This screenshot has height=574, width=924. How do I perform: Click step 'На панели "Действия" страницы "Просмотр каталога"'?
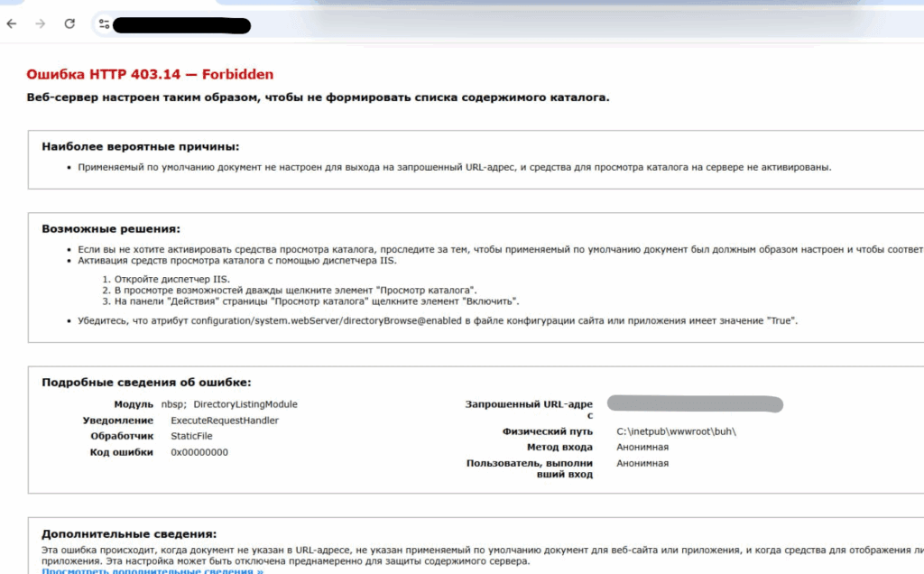click(x=317, y=301)
